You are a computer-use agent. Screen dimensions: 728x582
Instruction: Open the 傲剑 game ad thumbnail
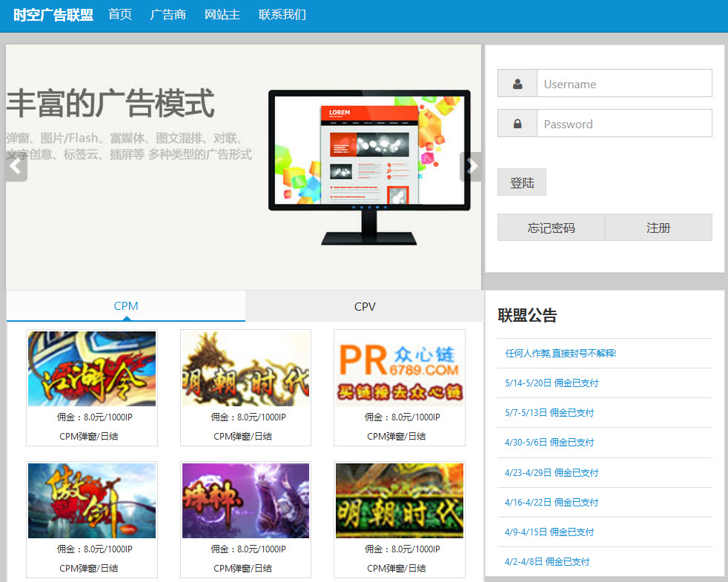pyautogui.click(x=92, y=500)
